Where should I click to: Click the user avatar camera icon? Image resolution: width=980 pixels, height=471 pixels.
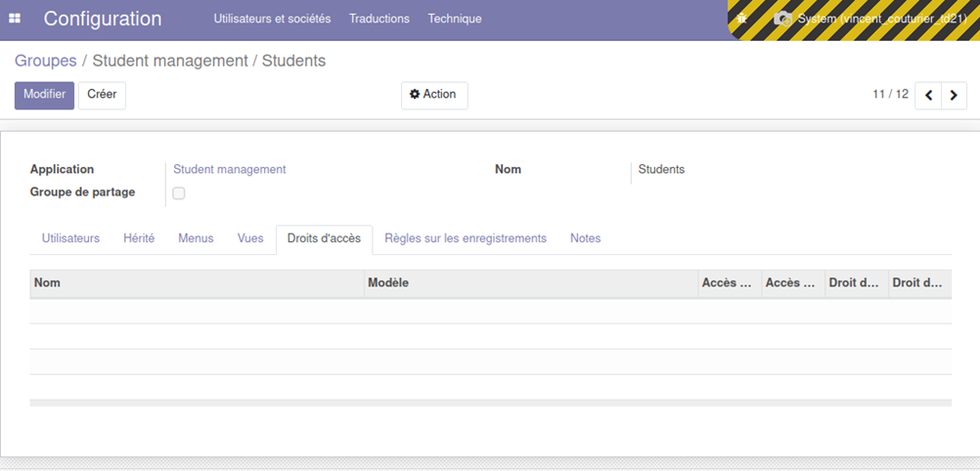click(782, 19)
